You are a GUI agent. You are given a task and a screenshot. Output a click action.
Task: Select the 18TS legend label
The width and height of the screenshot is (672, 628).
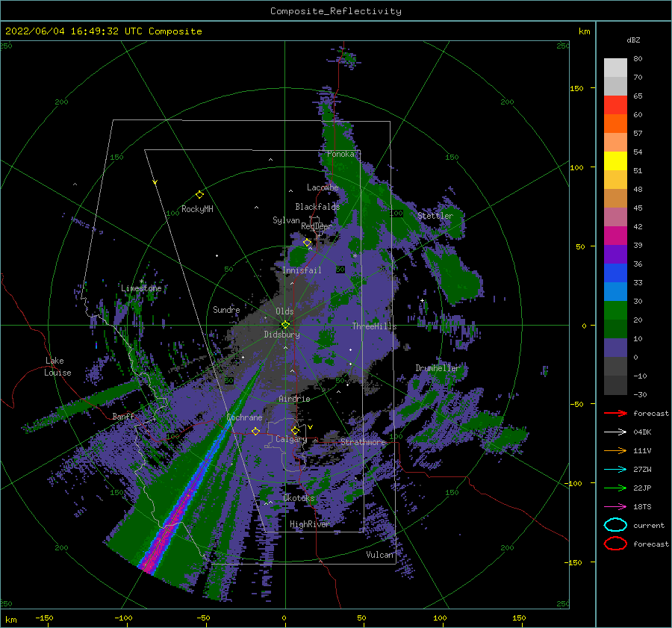[642, 507]
